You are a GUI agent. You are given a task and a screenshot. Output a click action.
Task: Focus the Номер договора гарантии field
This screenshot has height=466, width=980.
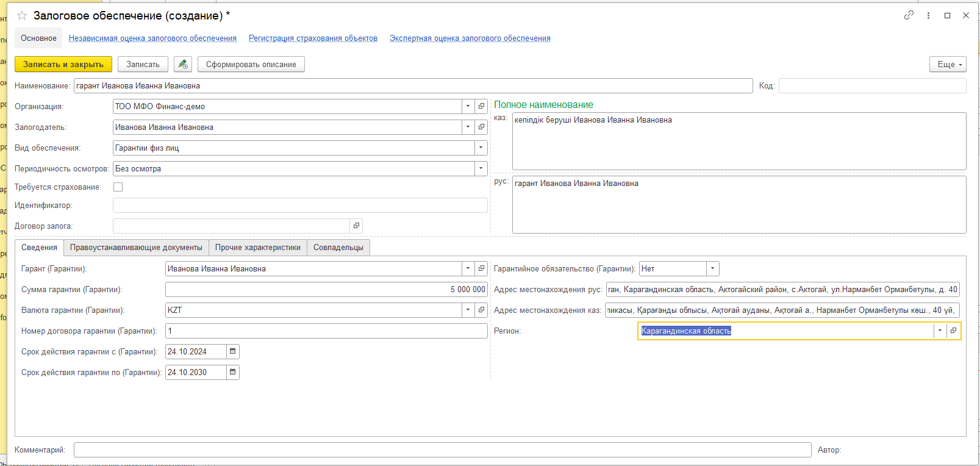point(326,331)
